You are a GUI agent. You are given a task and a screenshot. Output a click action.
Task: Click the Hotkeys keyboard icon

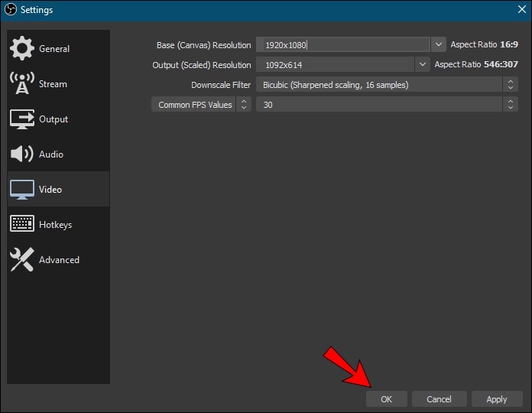[22, 223]
